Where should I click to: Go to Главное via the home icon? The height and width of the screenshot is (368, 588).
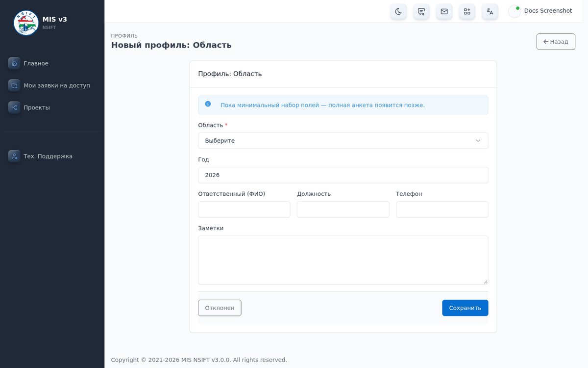coord(14,63)
